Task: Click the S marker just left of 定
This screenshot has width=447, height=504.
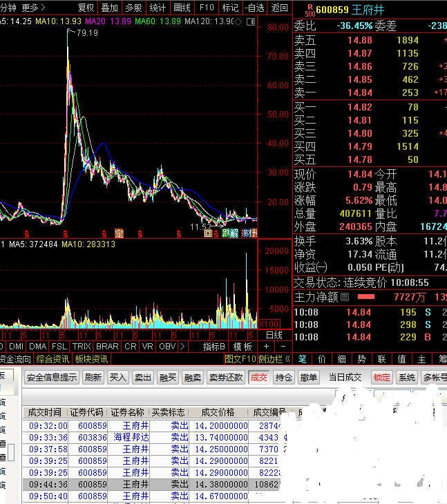Action: pos(104,234)
